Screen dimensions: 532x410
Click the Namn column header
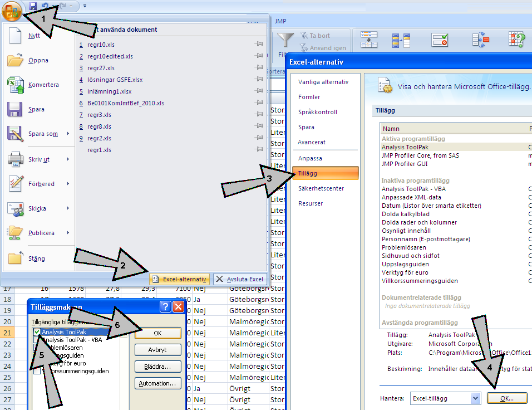coord(453,128)
